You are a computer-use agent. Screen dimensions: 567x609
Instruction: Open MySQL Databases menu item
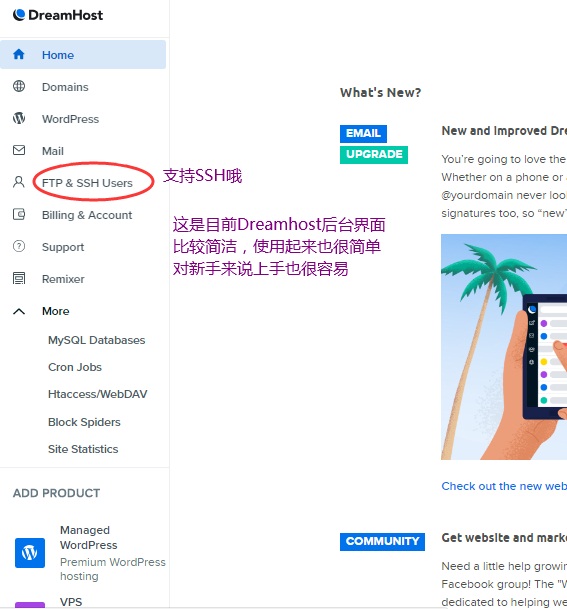pos(96,340)
